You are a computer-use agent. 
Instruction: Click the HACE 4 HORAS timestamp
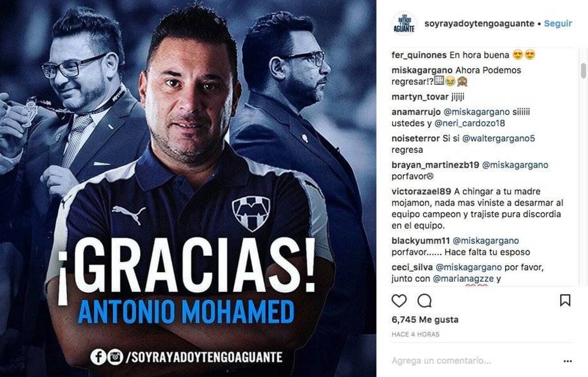[416, 334]
